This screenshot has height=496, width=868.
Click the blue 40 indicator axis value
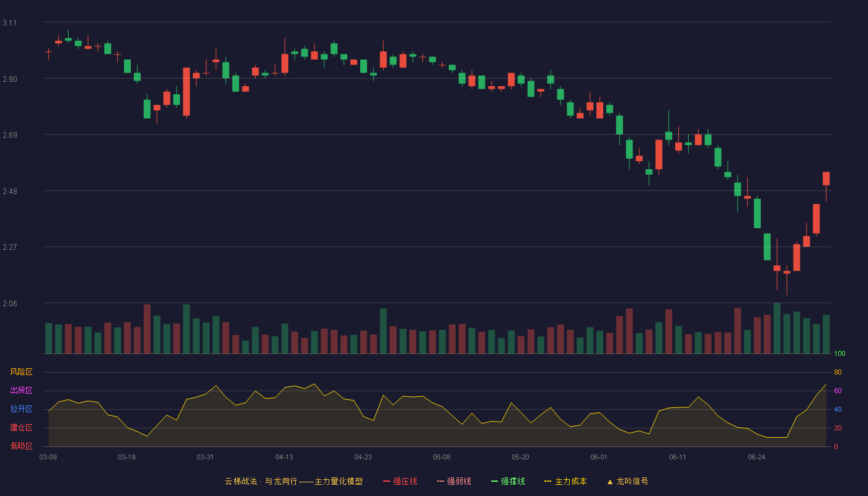(838, 409)
